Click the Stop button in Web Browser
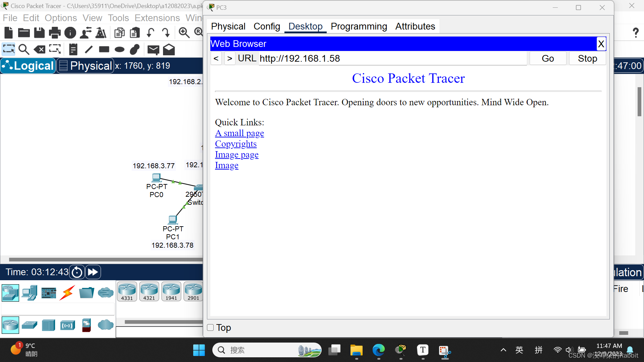The image size is (644, 362). (587, 58)
